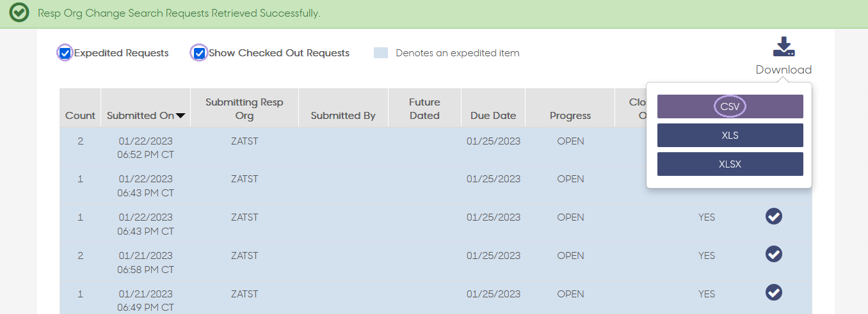868x314 pixels.
Task: Click the Submitting Resp Org column header
Action: coord(244,107)
